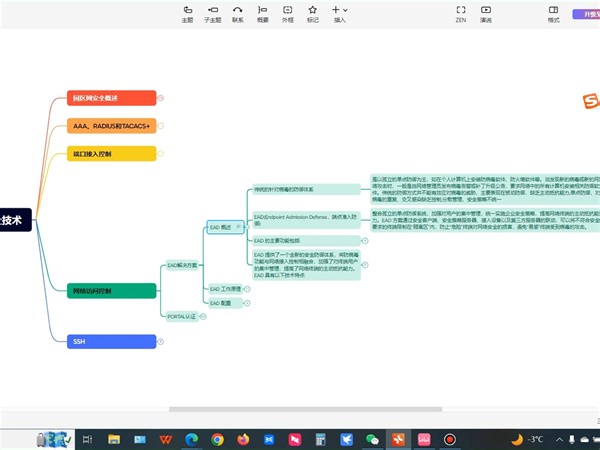
Task: Expand the AAA、RADIUS和TACACS+ branch
Action: pyautogui.click(x=161, y=126)
